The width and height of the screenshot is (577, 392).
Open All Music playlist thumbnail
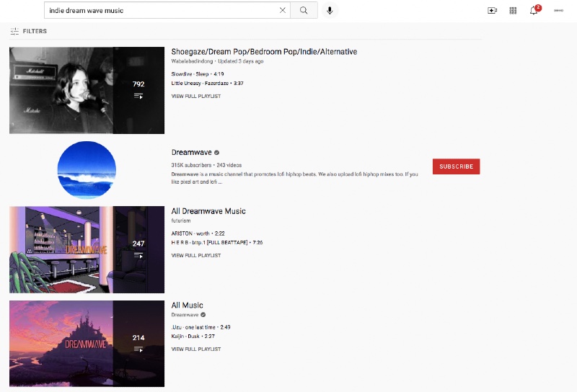87,344
